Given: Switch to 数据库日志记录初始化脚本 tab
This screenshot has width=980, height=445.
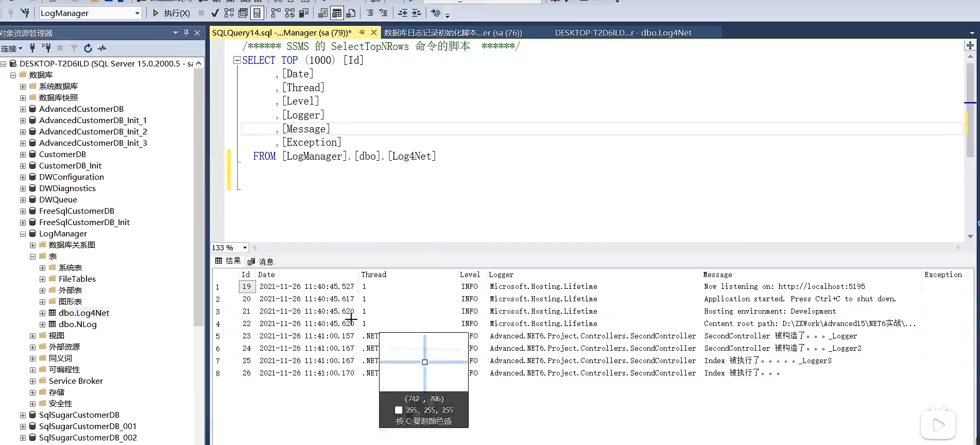Looking at the screenshot, I should click(453, 32).
